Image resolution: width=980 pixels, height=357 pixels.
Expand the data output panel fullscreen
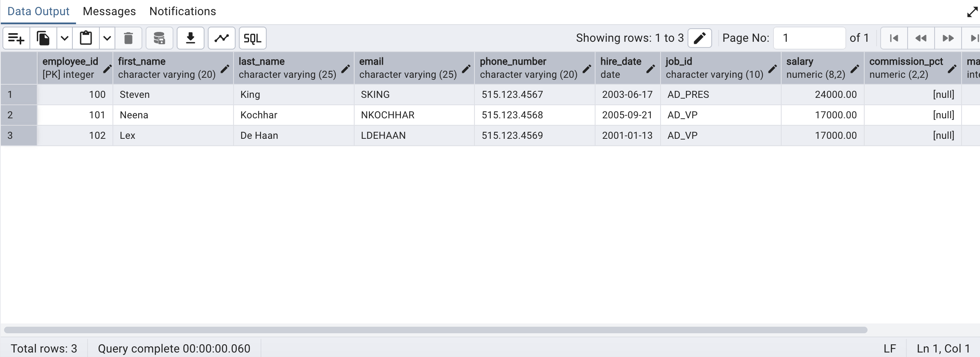click(972, 12)
